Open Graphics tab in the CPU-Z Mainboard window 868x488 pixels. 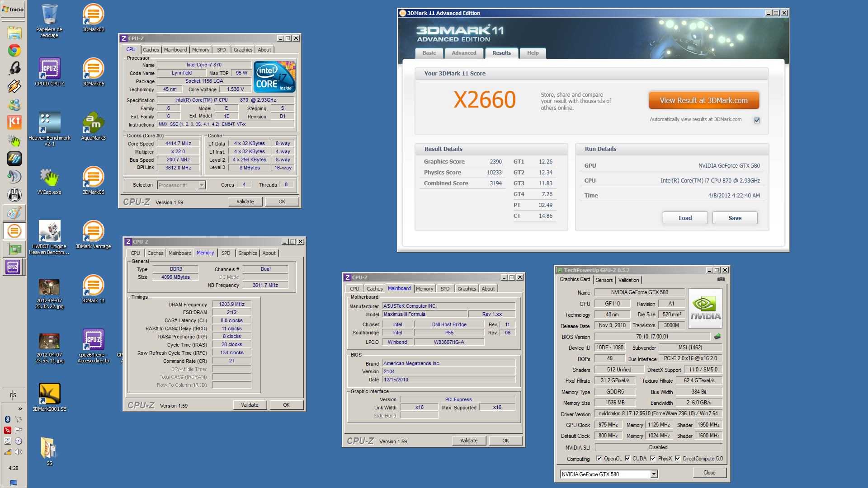[x=467, y=289]
